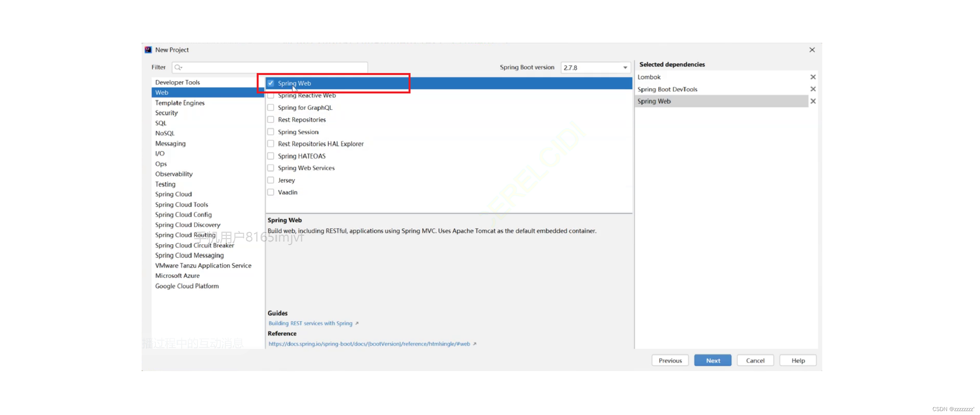The image size is (980, 415).
Task: Enable Spring HATEOAS dependency
Action: (271, 156)
